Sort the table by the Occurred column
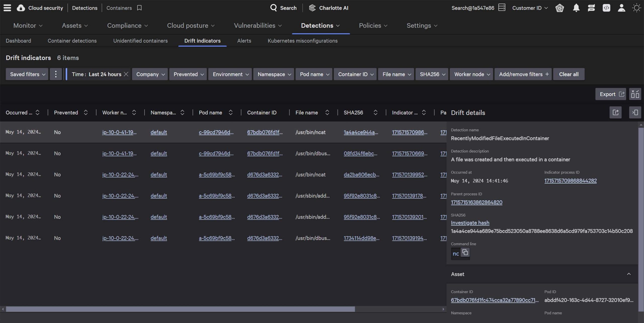This screenshot has width=644, height=323. click(37, 113)
